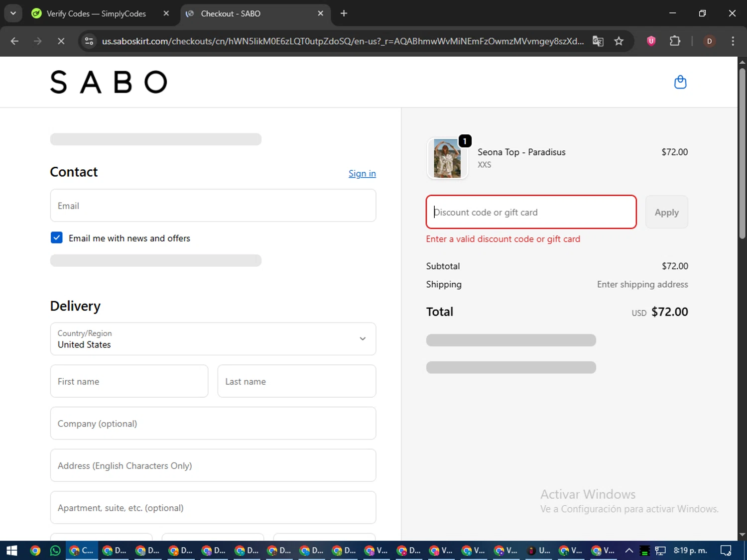Click the SABO logo

click(x=109, y=82)
